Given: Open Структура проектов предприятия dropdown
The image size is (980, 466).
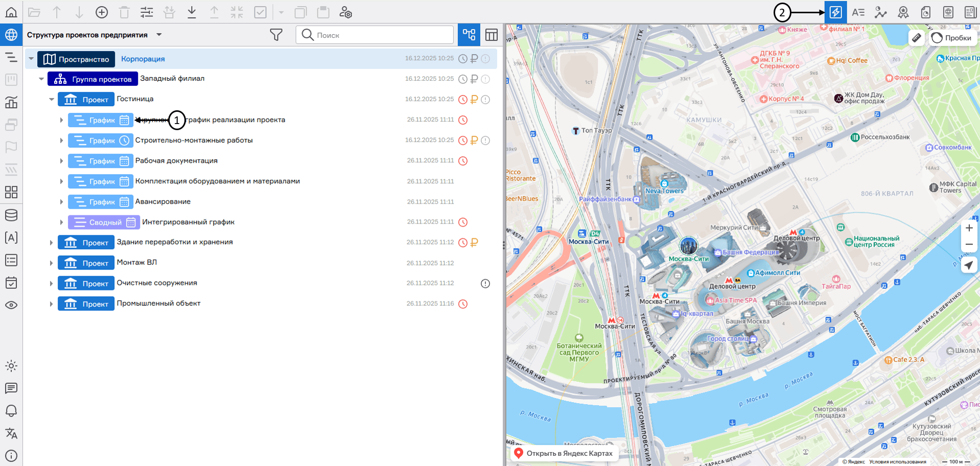Looking at the screenshot, I should [159, 35].
